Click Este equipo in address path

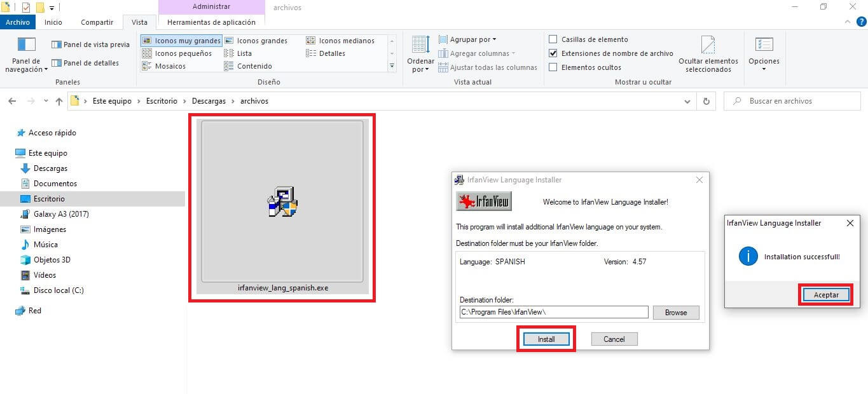112,101
